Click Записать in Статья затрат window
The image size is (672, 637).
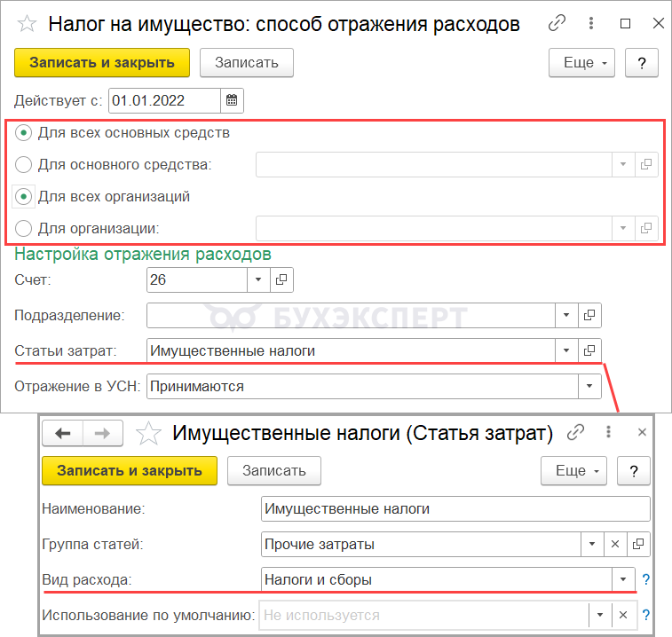tap(274, 471)
